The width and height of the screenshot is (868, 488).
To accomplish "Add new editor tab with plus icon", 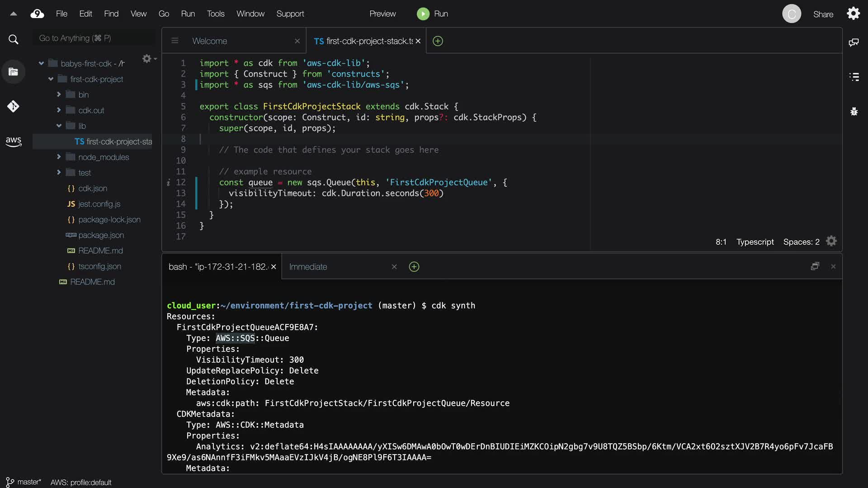I will 438,41.
